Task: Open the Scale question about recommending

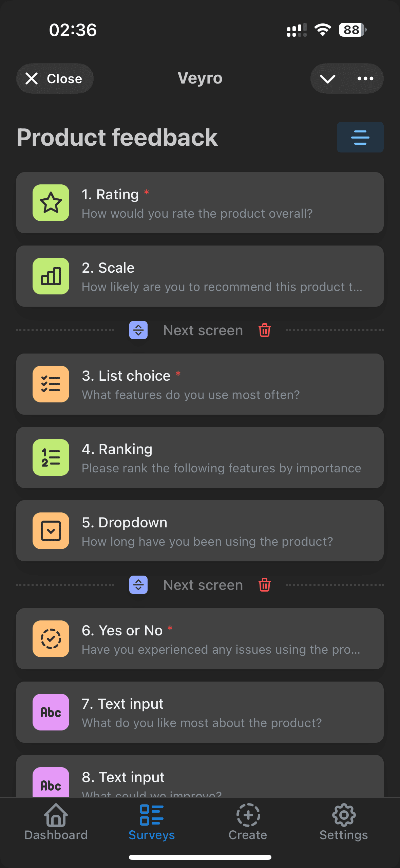Action: click(x=221, y=276)
